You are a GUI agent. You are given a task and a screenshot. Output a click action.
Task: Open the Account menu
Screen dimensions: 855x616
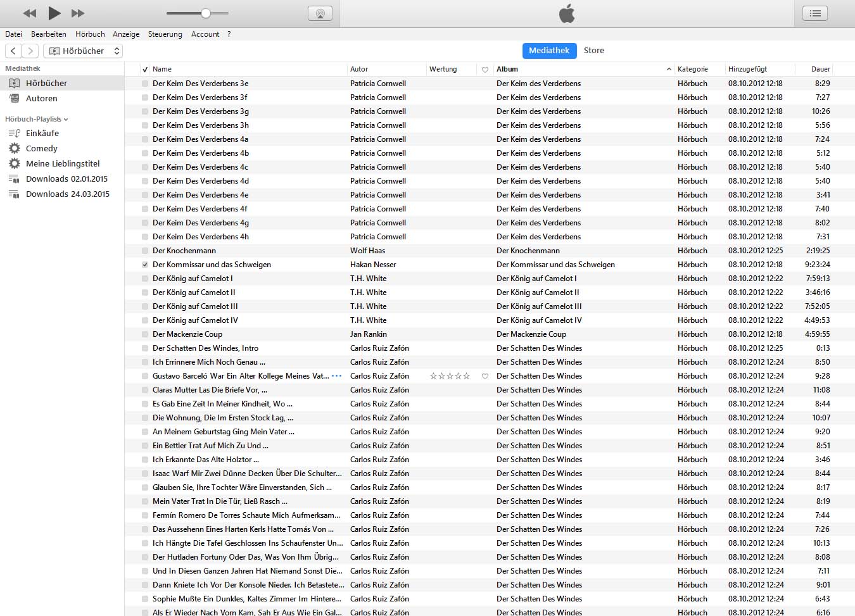click(205, 34)
